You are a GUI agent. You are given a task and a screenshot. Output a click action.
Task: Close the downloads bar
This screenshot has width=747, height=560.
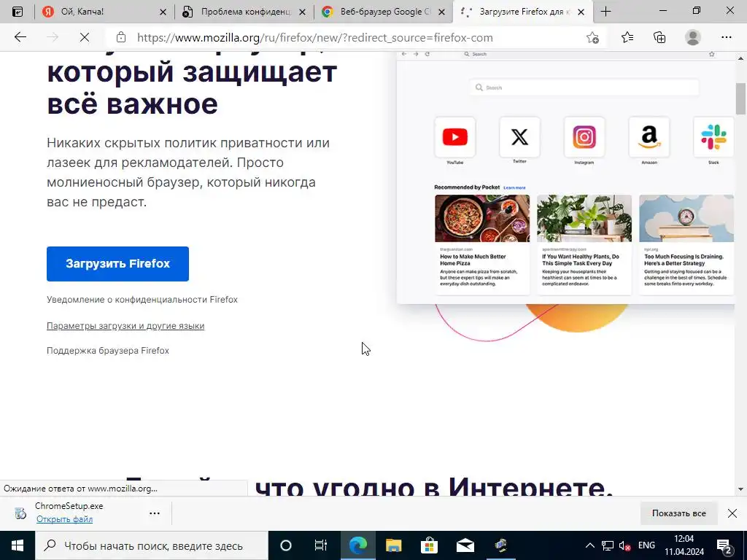click(x=732, y=513)
